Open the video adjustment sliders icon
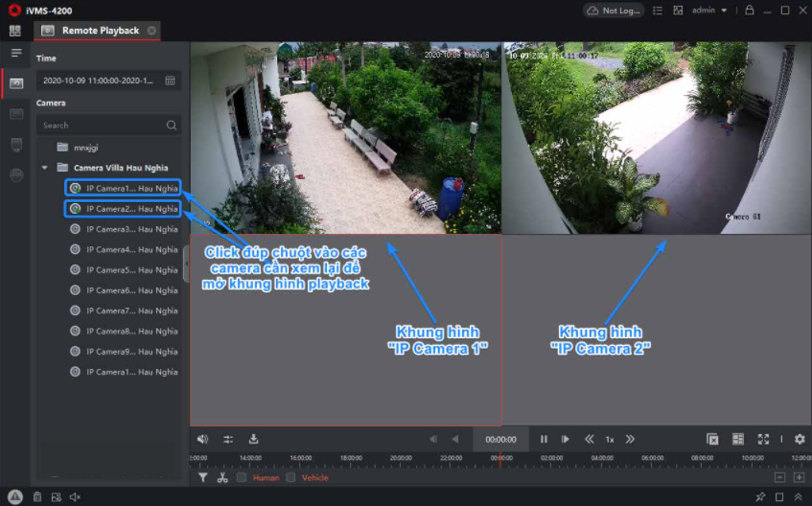The height and width of the screenshot is (506, 812). point(228,439)
